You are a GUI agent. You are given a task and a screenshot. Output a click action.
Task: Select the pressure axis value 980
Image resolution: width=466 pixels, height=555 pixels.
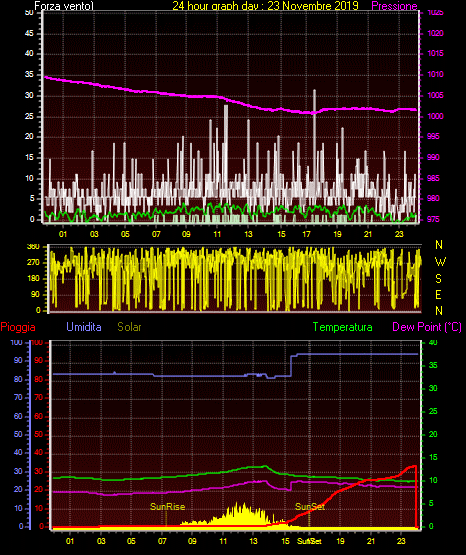pyautogui.click(x=433, y=198)
